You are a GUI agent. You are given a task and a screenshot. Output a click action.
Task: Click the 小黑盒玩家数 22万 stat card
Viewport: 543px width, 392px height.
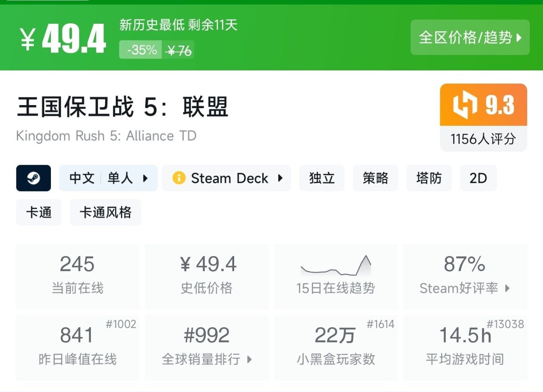pos(336,348)
